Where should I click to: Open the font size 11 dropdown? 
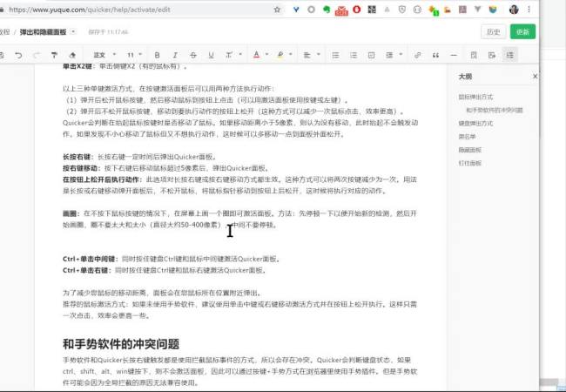click(x=134, y=55)
